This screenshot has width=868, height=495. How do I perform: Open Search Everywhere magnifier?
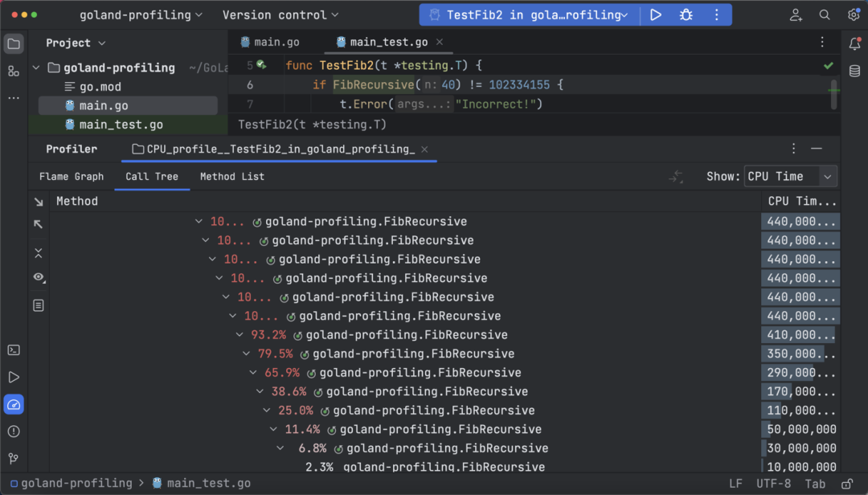point(825,15)
